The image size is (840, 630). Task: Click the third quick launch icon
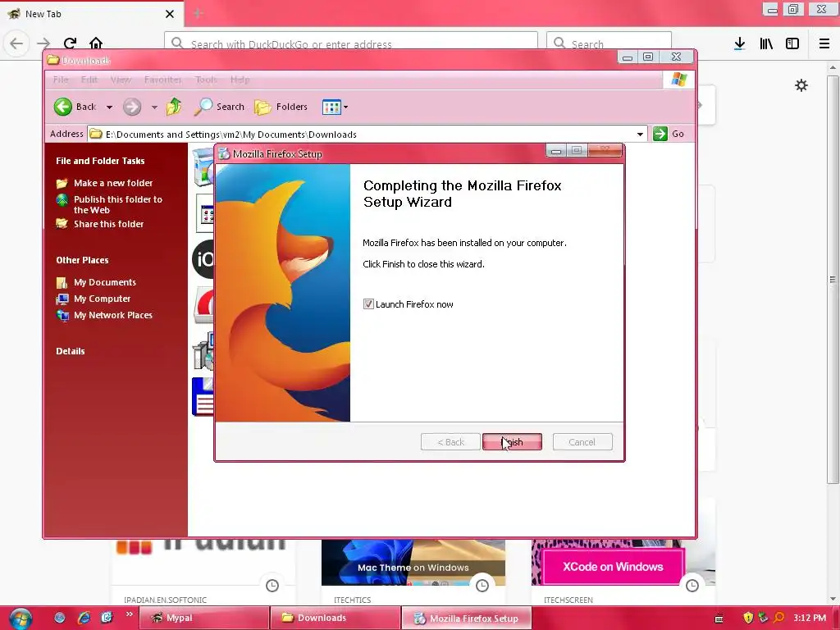pyautogui.click(x=107, y=618)
